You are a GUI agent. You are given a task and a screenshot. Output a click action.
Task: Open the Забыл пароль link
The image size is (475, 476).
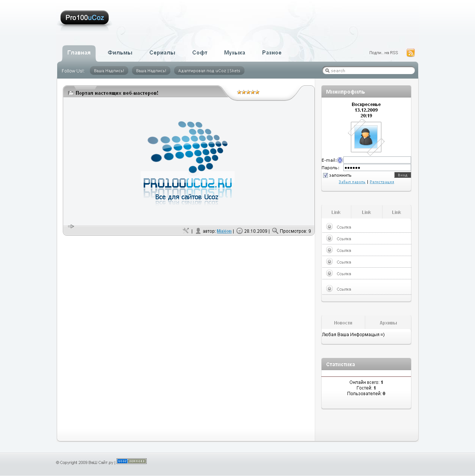(352, 182)
